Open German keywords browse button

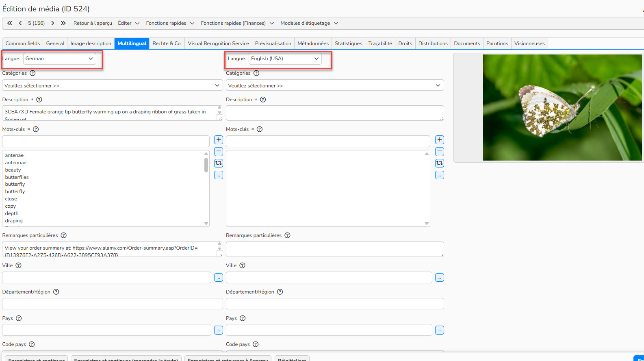coord(219,175)
